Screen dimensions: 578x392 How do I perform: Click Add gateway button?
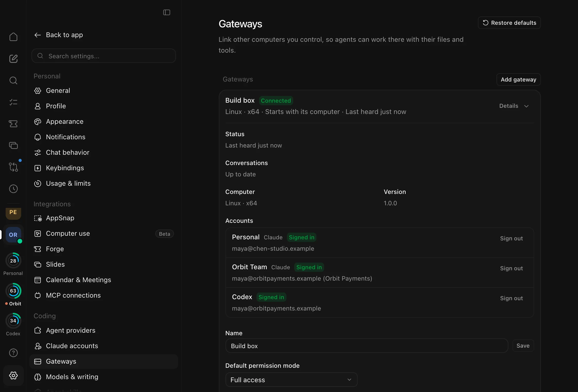point(518,79)
